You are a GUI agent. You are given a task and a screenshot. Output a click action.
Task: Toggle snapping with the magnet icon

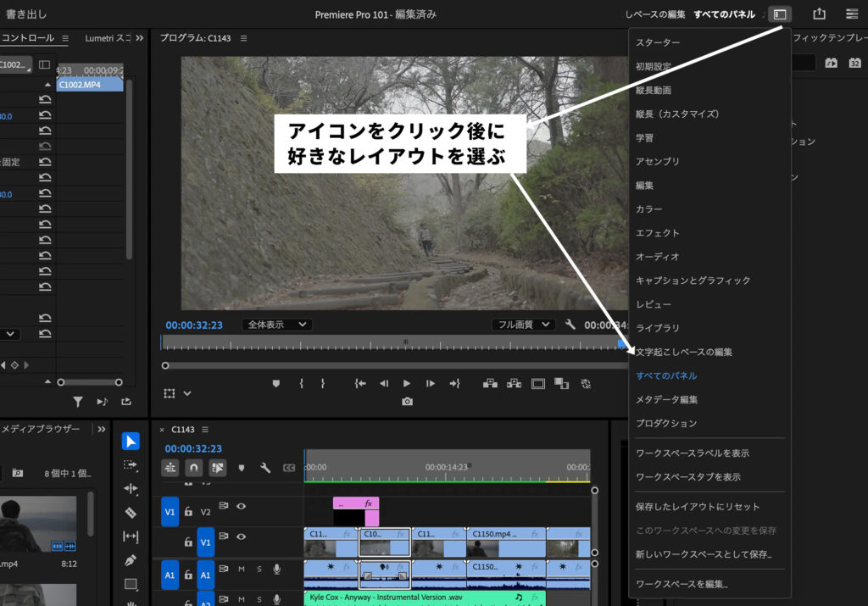192,467
